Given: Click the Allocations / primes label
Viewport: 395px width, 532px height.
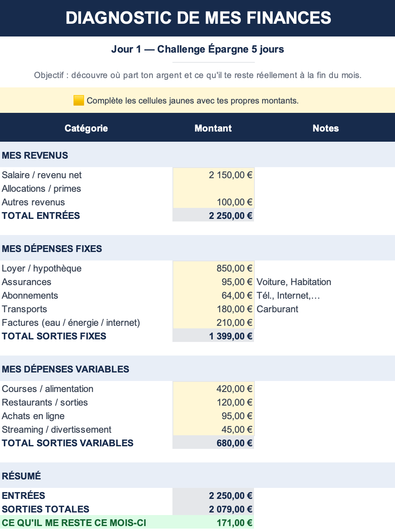Looking at the screenshot, I should point(41,188).
